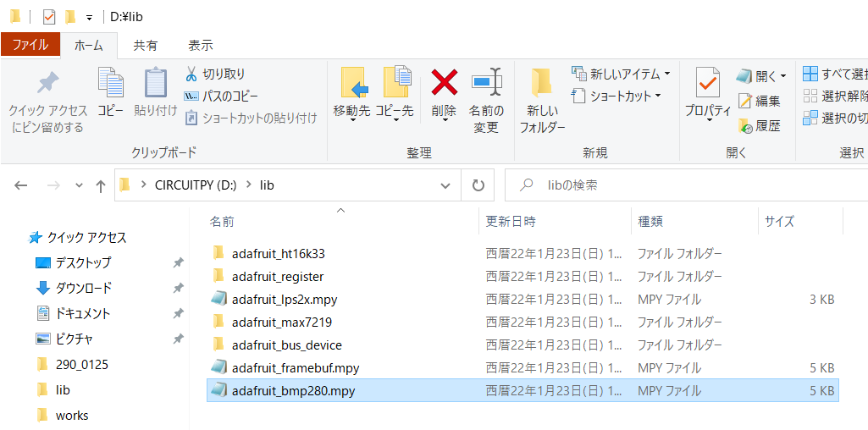
Task: Click the Copy Path icon
Action: click(x=191, y=96)
